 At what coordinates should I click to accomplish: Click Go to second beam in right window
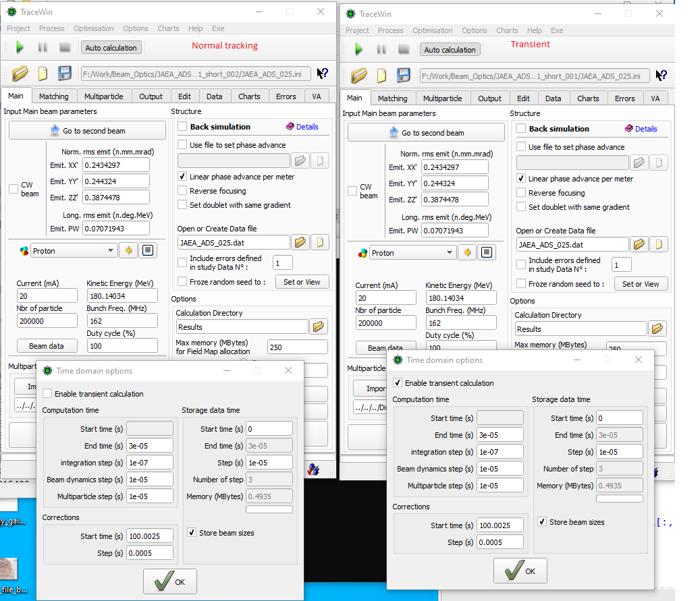tap(426, 132)
